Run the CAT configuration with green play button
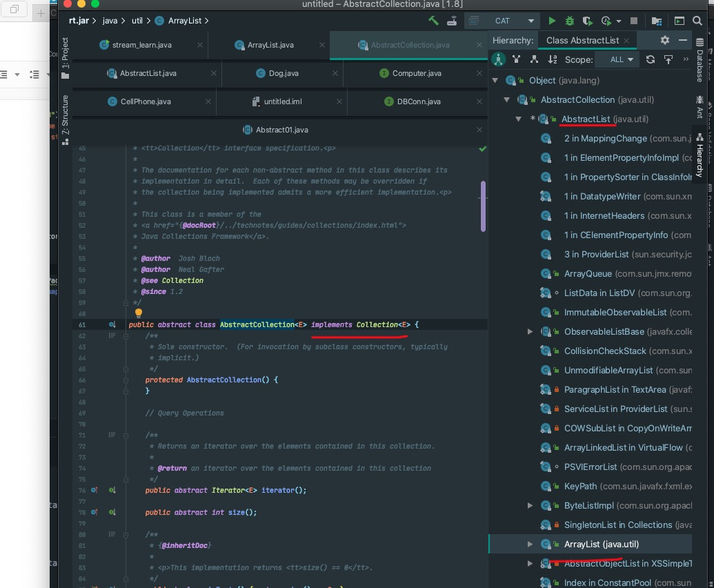 [x=552, y=21]
